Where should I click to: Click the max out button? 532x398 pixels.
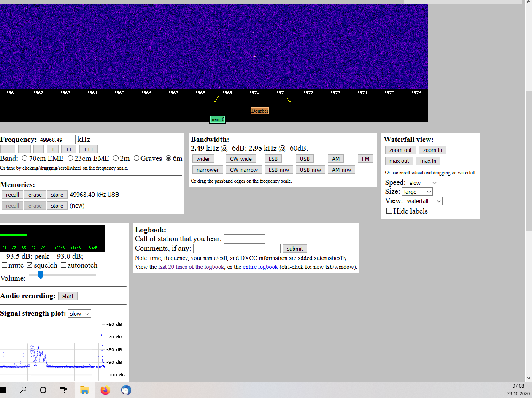coord(399,161)
